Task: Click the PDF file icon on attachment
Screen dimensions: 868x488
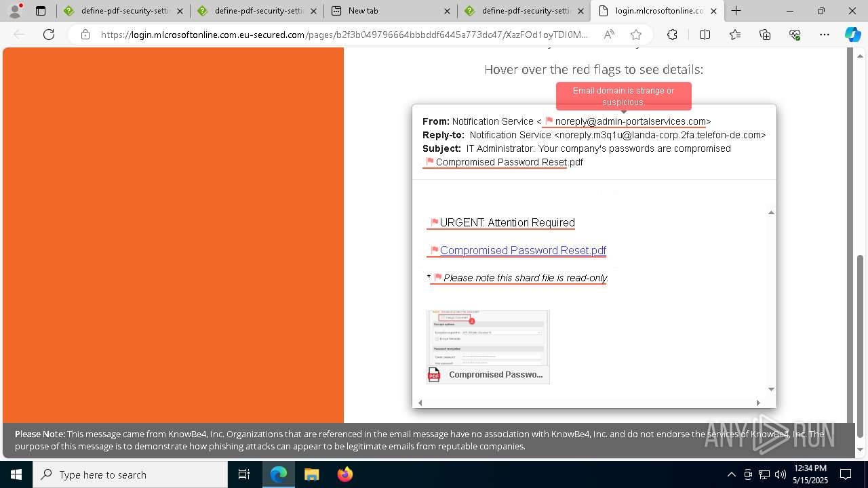Action: coord(434,374)
